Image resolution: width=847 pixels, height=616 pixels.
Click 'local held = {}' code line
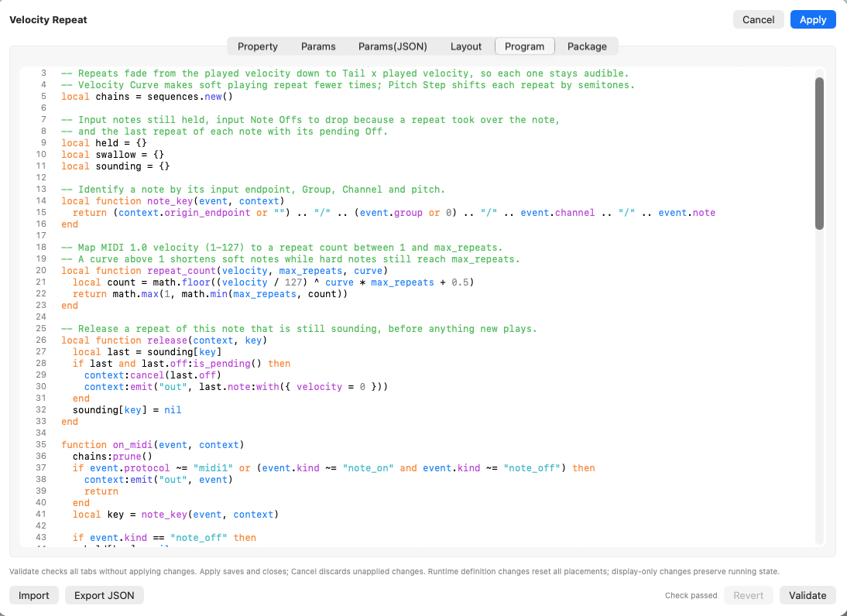coord(104,143)
